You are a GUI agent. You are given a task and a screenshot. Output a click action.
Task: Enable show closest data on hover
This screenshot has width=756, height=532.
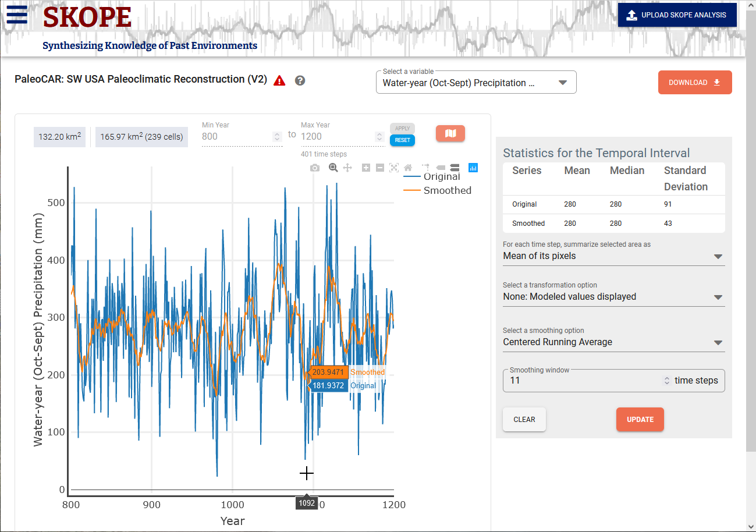click(x=441, y=168)
